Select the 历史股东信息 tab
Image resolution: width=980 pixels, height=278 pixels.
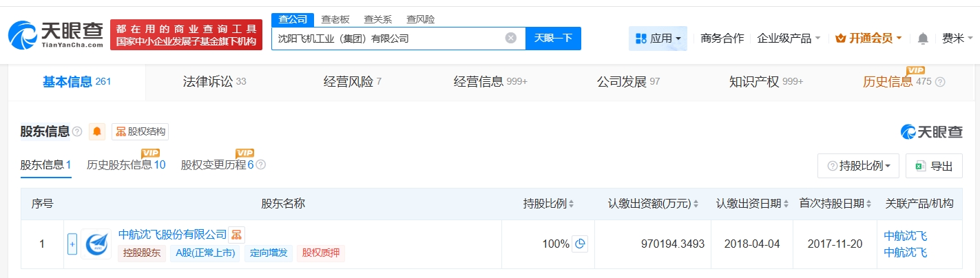(x=125, y=165)
